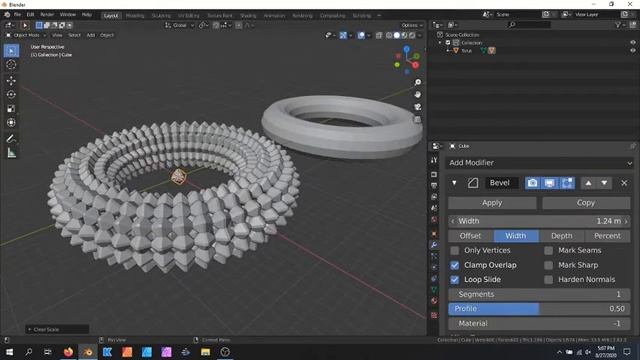Screen dimensions: 640x360
Task: Open the Edit menu
Action: (30, 15)
